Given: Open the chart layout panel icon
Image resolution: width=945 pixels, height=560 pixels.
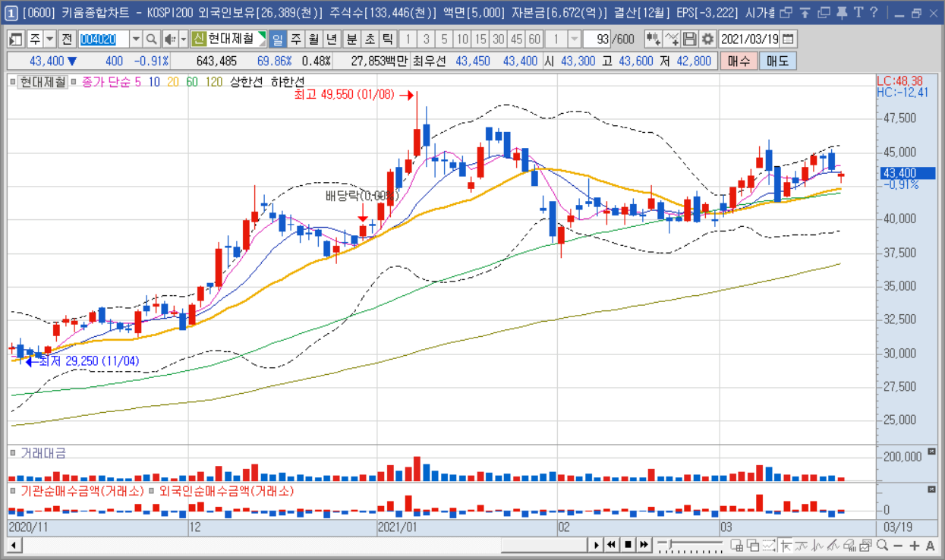Looking at the screenshot, I should [15, 39].
